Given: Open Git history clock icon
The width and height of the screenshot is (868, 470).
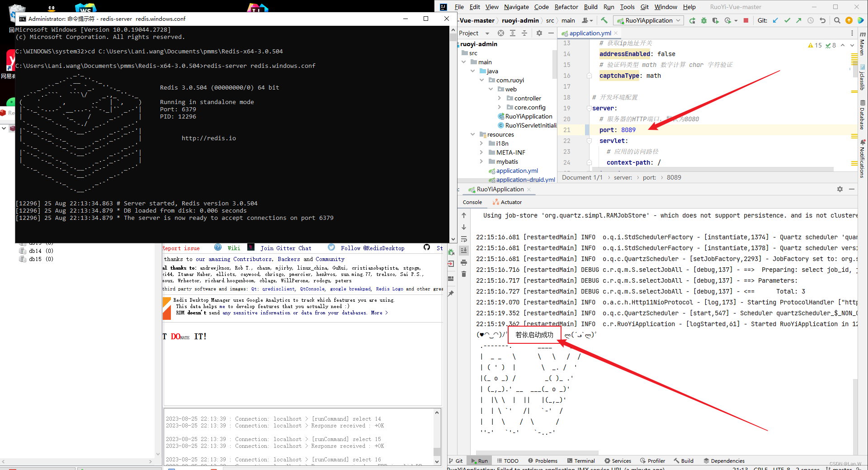Looking at the screenshot, I should (811, 20).
